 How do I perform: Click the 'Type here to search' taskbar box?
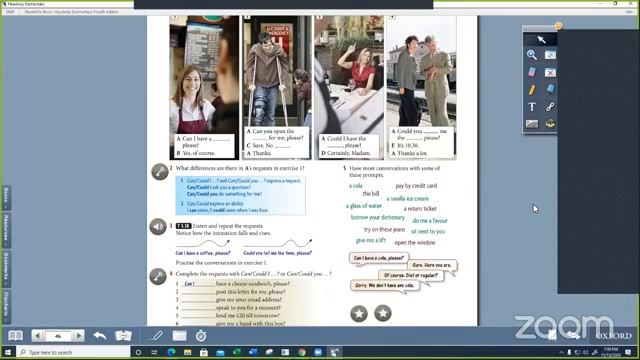coord(73,352)
